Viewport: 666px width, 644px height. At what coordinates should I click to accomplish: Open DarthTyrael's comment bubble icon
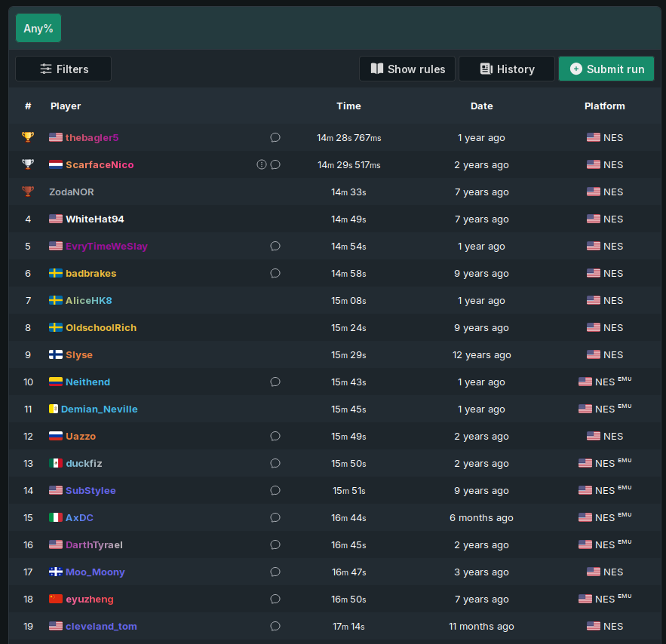[275, 545]
